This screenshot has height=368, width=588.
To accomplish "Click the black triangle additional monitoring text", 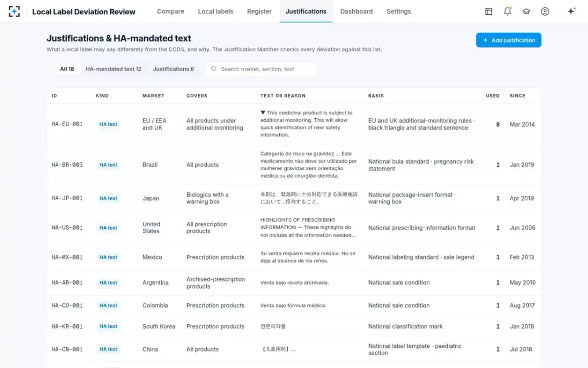I will click(306, 124).
